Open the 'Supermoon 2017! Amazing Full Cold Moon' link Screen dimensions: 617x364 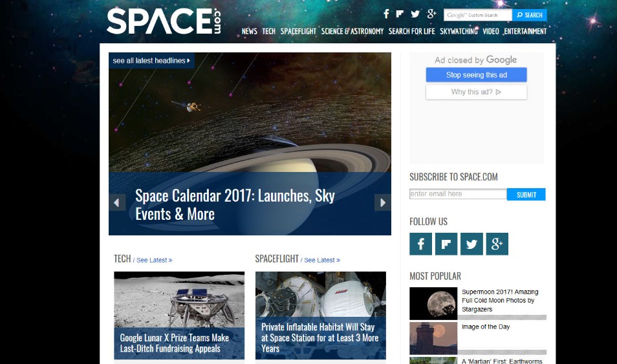[500, 300]
